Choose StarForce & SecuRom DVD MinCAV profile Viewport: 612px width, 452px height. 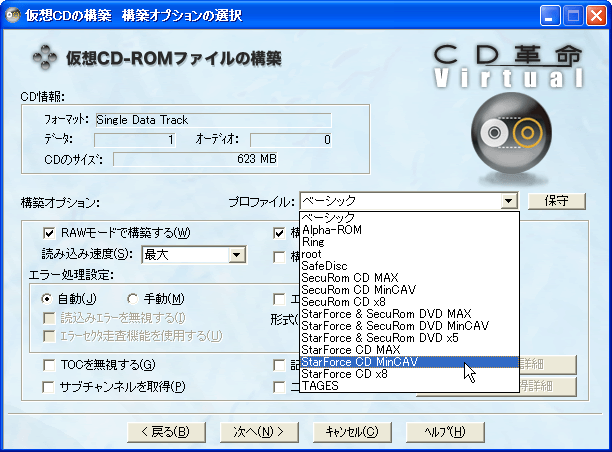point(409,326)
